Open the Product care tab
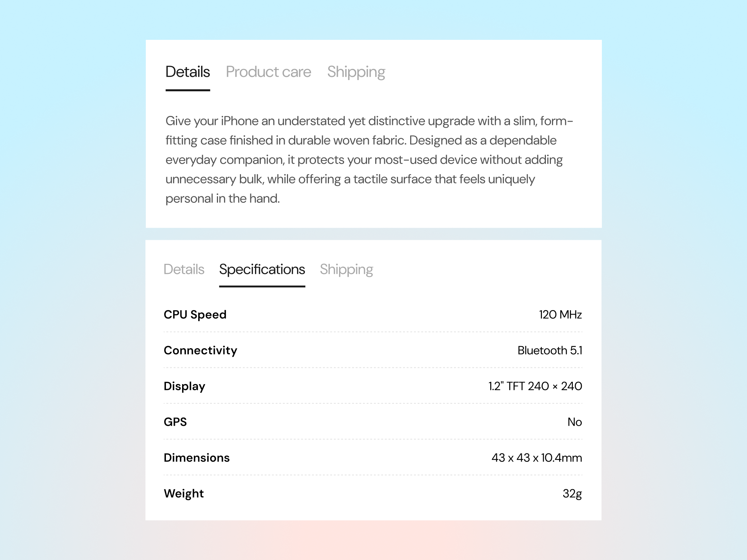Screen dimensions: 747x560 tap(268, 72)
